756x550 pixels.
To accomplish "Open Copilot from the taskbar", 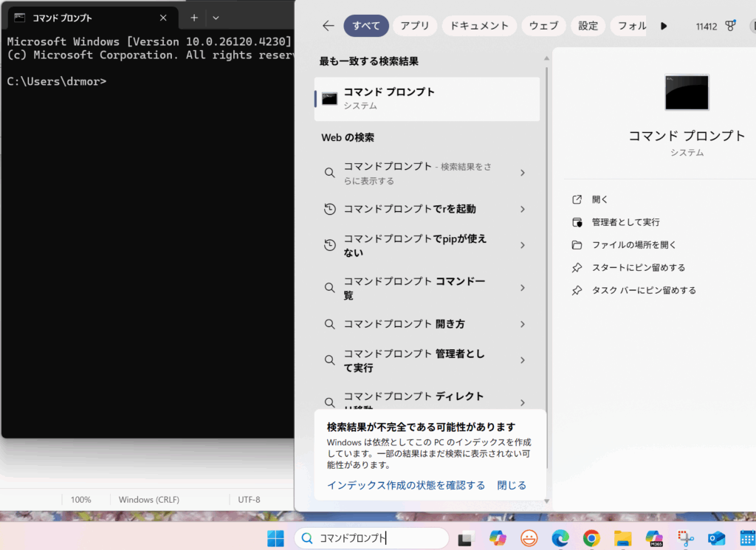I will (498, 538).
